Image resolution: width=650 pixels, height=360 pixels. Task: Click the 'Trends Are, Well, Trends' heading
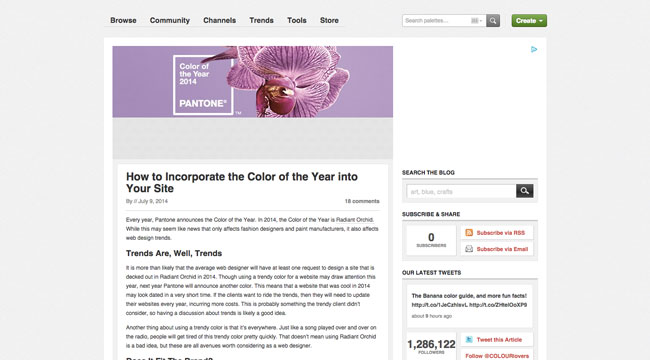click(174, 253)
